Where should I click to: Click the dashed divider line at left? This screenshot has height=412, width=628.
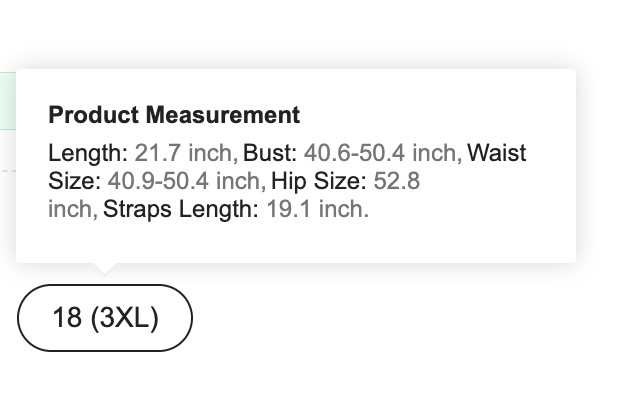coord(7,171)
